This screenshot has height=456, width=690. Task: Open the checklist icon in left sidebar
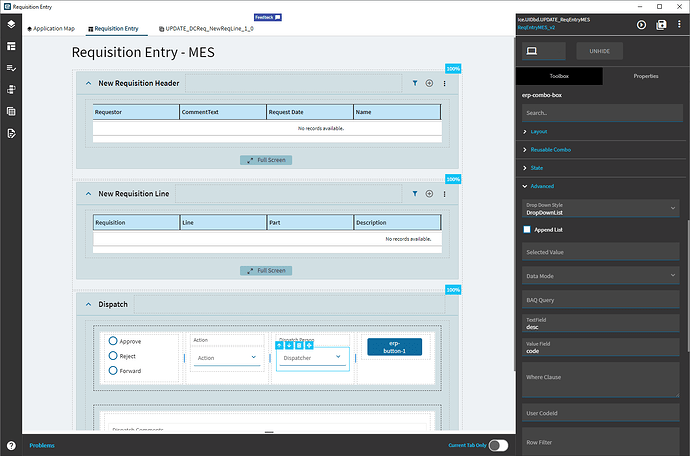point(11,68)
